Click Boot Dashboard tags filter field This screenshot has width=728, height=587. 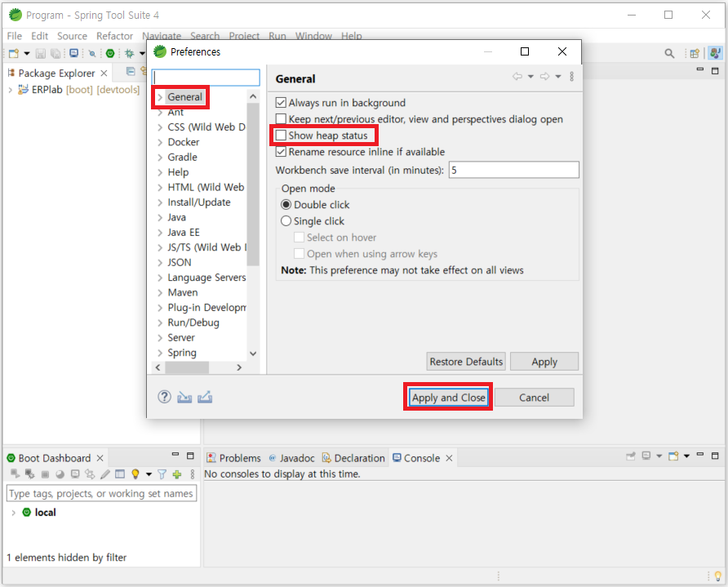point(102,493)
